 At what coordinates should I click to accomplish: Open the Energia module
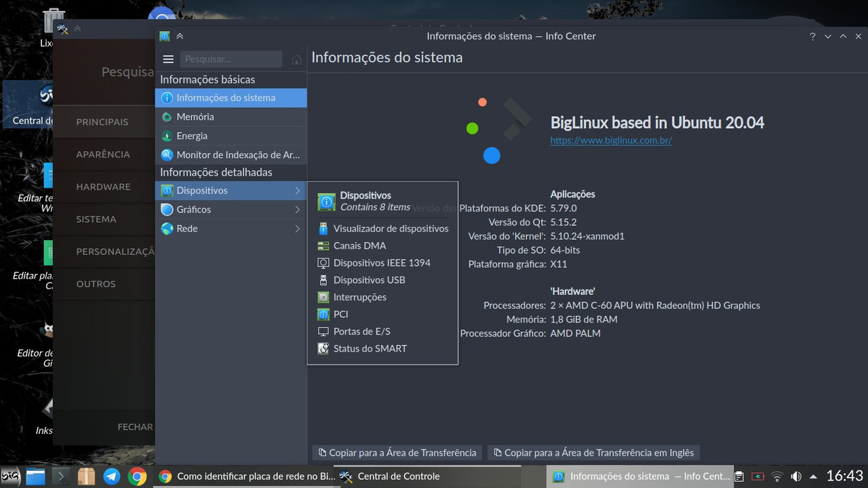point(231,136)
